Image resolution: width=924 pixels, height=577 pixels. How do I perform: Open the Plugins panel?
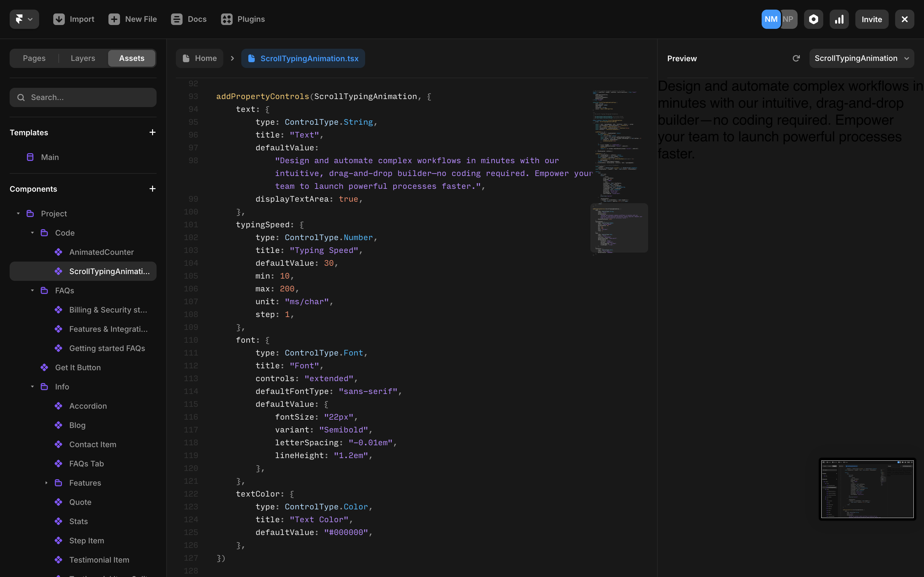243,19
